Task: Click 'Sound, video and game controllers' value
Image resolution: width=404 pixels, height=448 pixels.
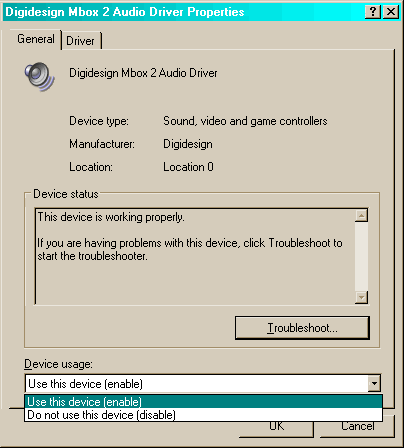Action: 245,121
